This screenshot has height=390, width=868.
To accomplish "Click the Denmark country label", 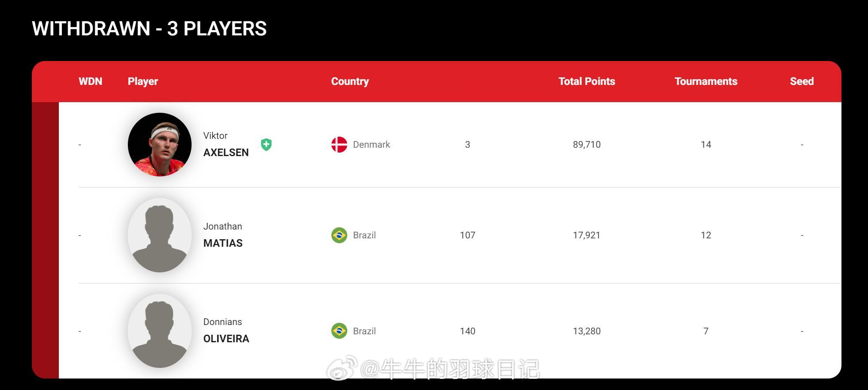I will pyautogui.click(x=371, y=145).
